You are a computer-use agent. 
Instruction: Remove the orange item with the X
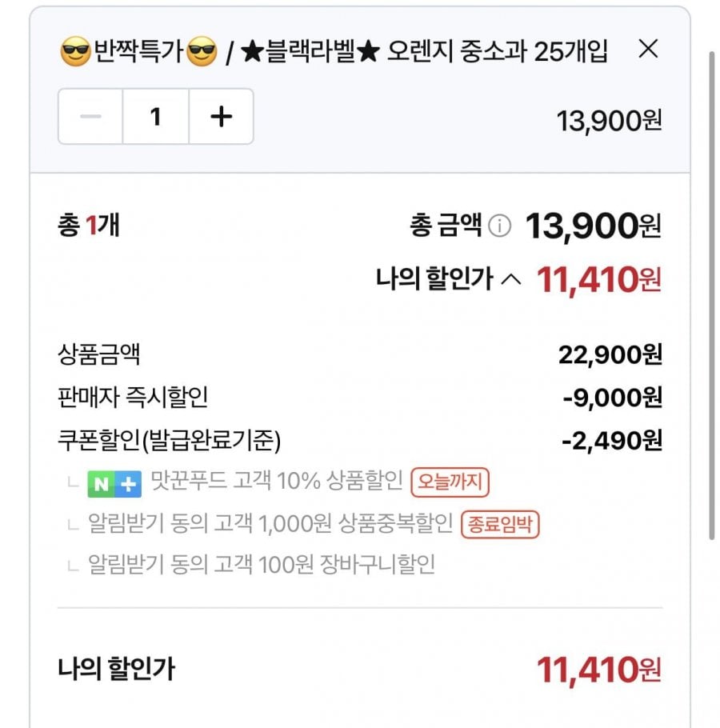(648, 50)
